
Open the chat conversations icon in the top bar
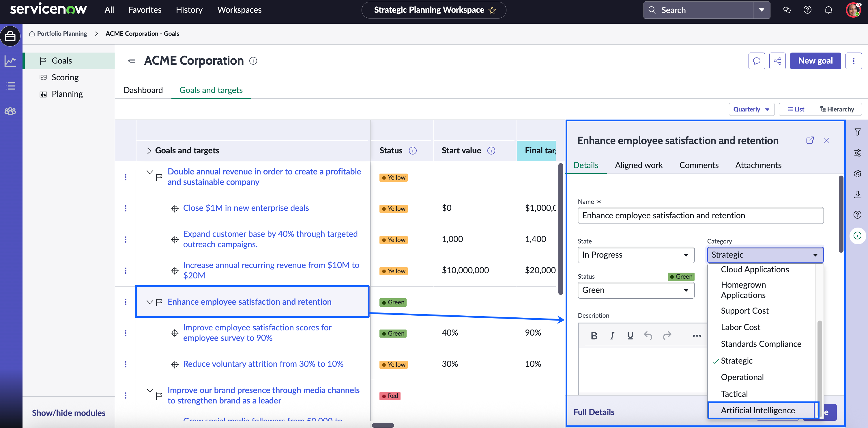click(x=787, y=10)
